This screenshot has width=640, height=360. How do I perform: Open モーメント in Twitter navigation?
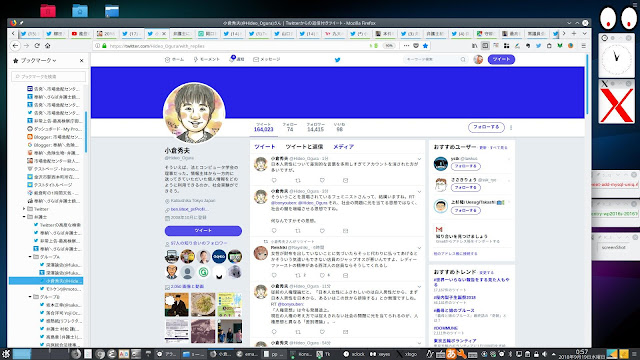click(x=206, y=60)
